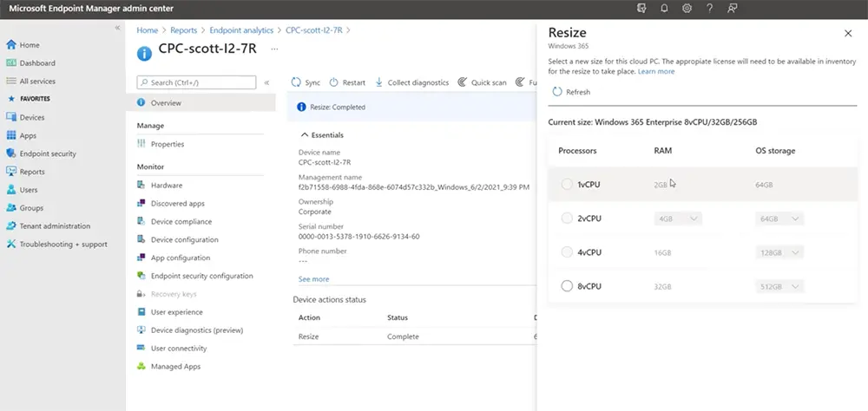Click the Devices icon in sidebar
Viewport: 868px width, 411px height.
(x=10, y=117)
